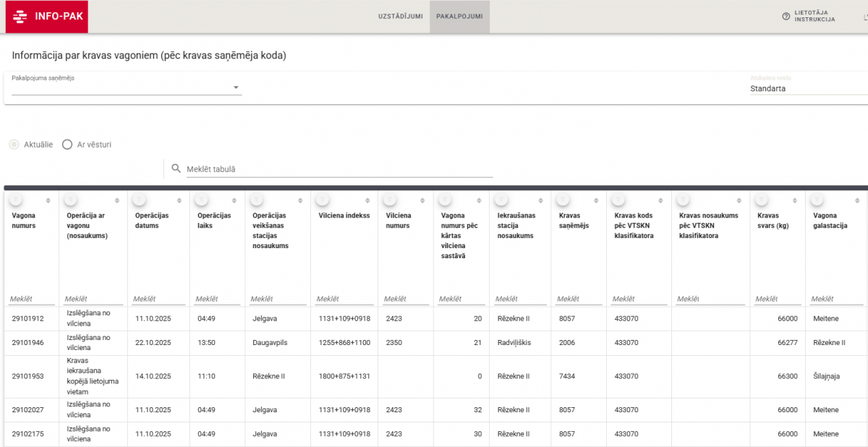Screen dimensions: 868x447
Task: Click the help icon beside Lietotāja instrukcija
Action: 786,16
